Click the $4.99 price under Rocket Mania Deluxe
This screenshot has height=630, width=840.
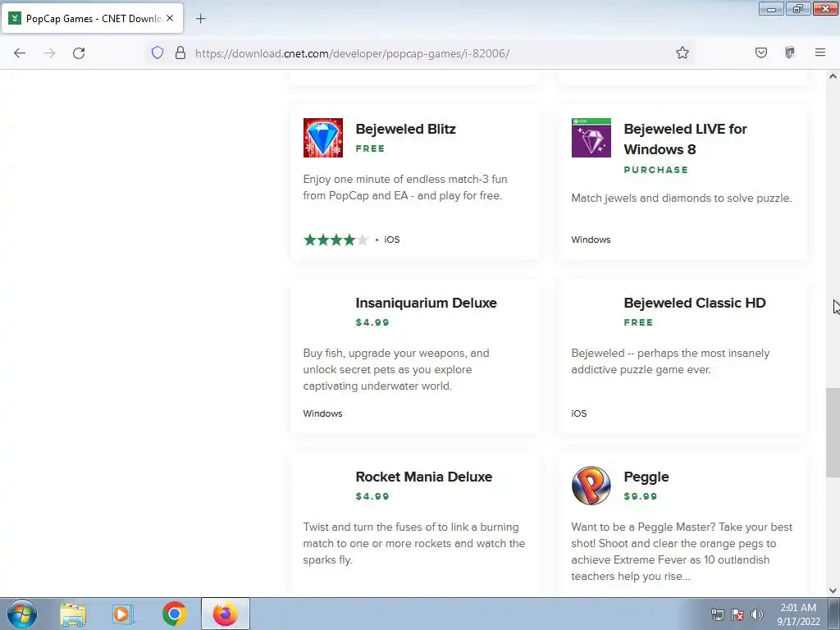click(372, 496)
